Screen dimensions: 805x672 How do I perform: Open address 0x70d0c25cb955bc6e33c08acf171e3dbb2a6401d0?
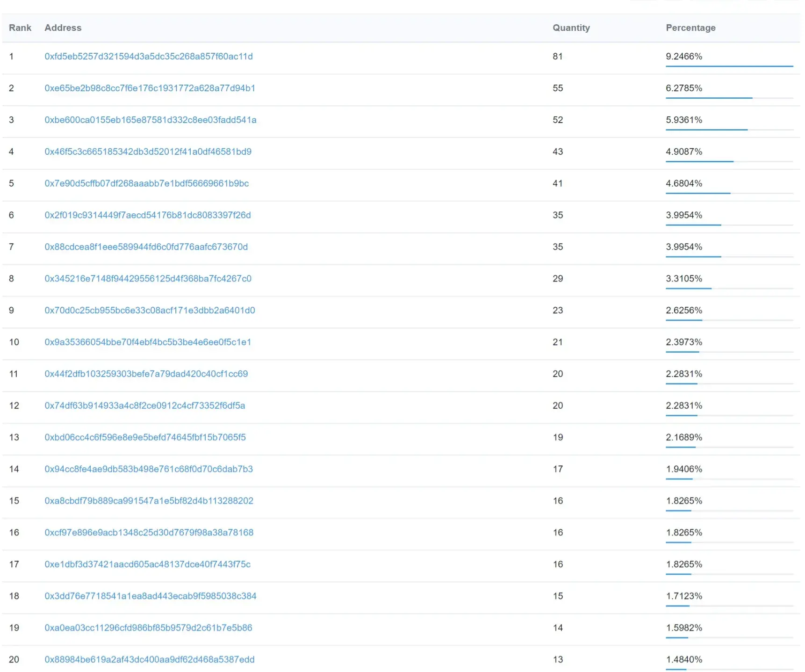(150, 311)
